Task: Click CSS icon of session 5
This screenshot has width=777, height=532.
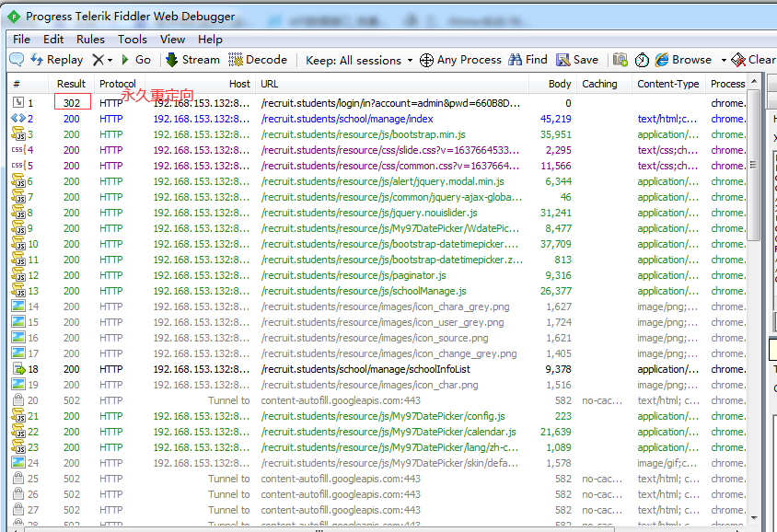Action: click(x=18, y=166)
